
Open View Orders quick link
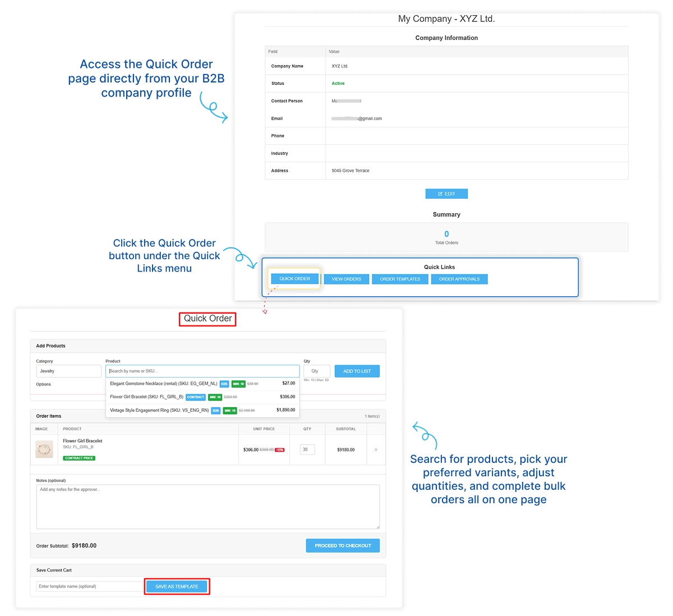(x=347, y=279)
